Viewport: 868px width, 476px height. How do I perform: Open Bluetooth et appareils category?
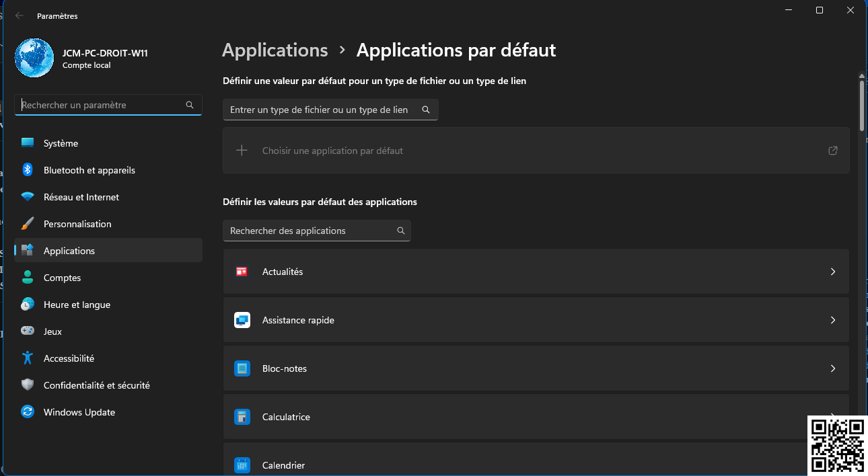coord(89,170)
